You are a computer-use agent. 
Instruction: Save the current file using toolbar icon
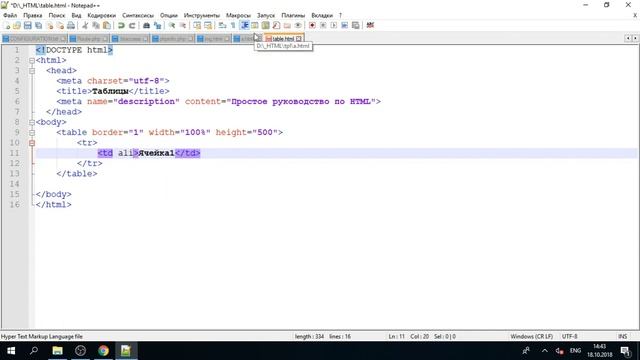tap(27, 25)
